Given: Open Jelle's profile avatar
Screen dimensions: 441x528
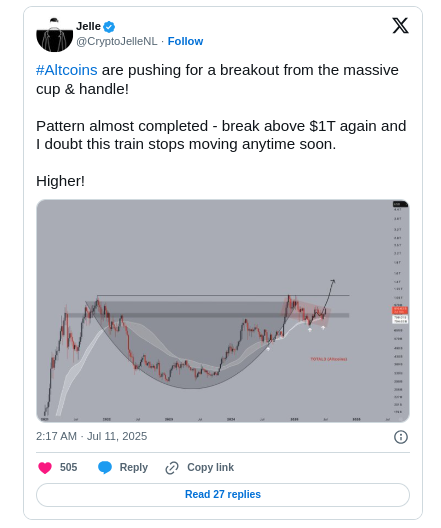Looking at the screenshot, I should 55,35.
